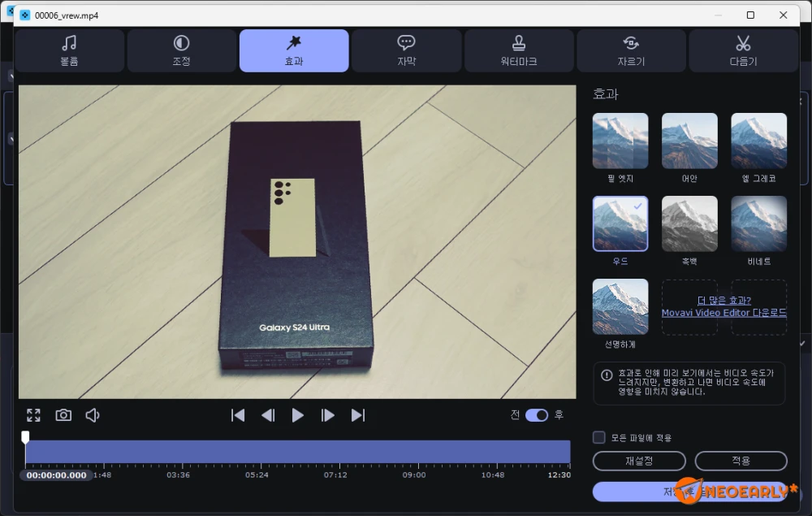Open the 자르기 crop tab
Image resolution: width=812 pixels, height=516 pixels.
[x=631, y=50]
